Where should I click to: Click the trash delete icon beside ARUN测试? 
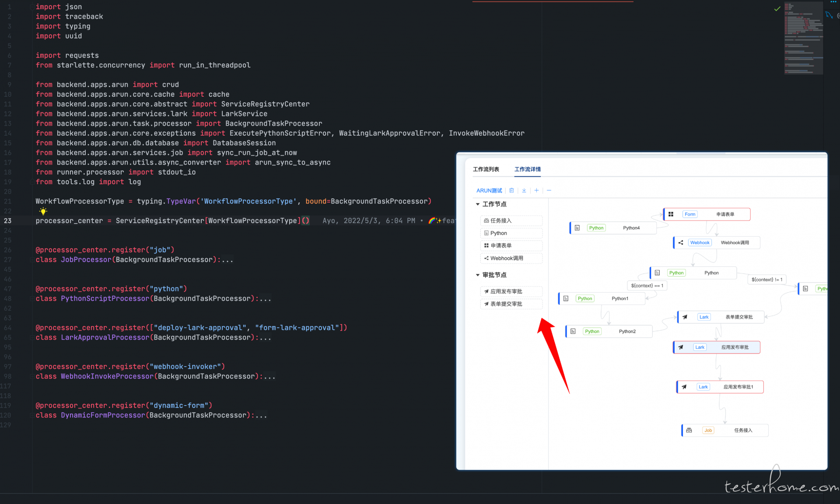click(x=511, y=190)
